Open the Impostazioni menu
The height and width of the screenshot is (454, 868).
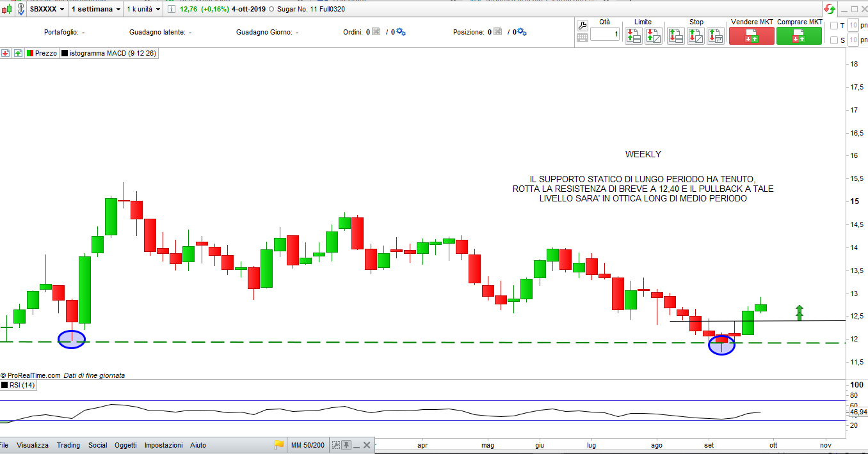pos(163,445)
